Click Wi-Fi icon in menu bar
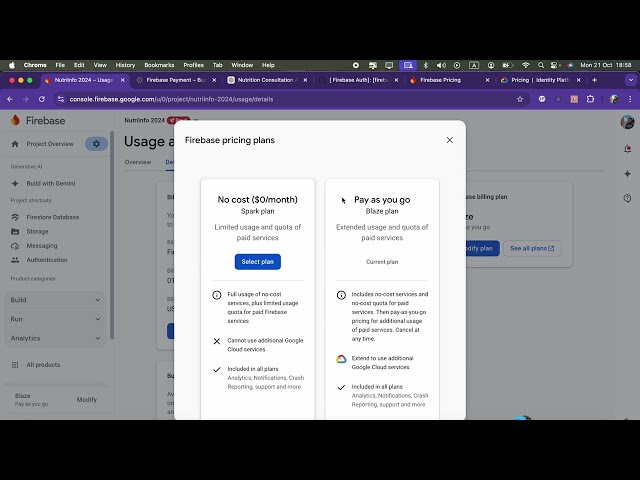Viewport: 640px width, 480px height. click(526, 65)
